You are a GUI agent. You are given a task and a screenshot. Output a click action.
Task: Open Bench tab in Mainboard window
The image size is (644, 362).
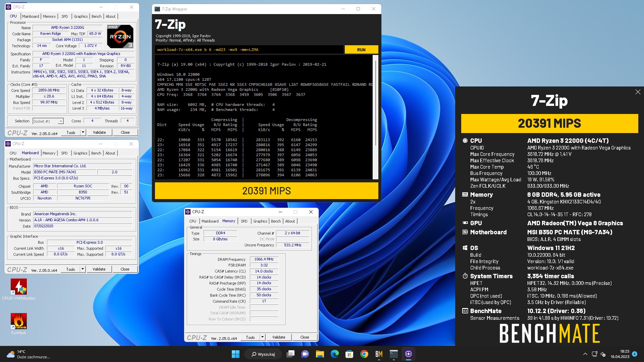point(96,153)
